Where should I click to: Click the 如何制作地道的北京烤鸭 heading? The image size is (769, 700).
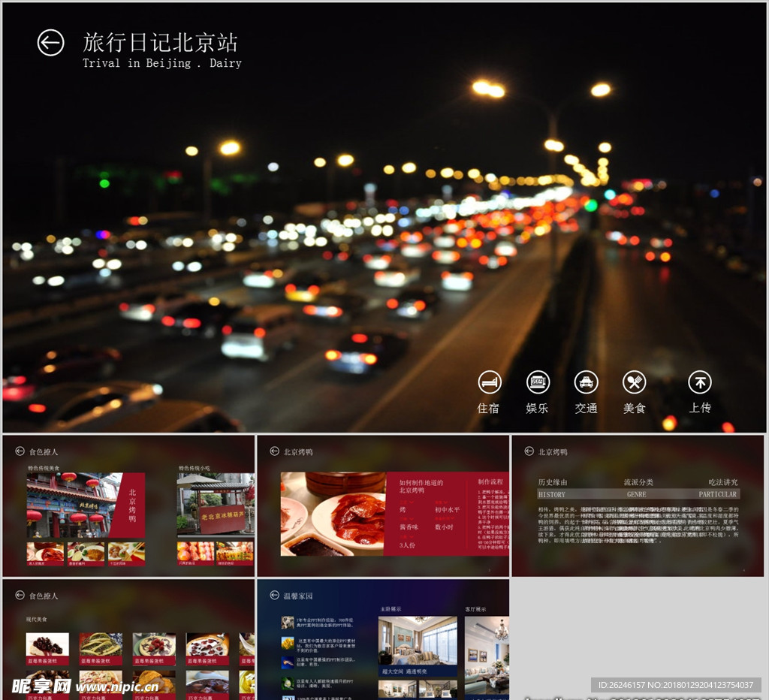point(421,486)
